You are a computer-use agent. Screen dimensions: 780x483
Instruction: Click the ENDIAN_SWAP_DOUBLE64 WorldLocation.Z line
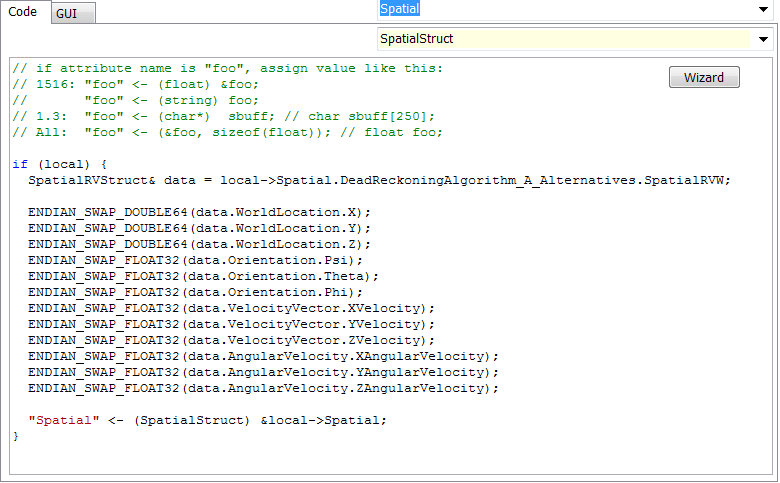(x=200, y=244)
